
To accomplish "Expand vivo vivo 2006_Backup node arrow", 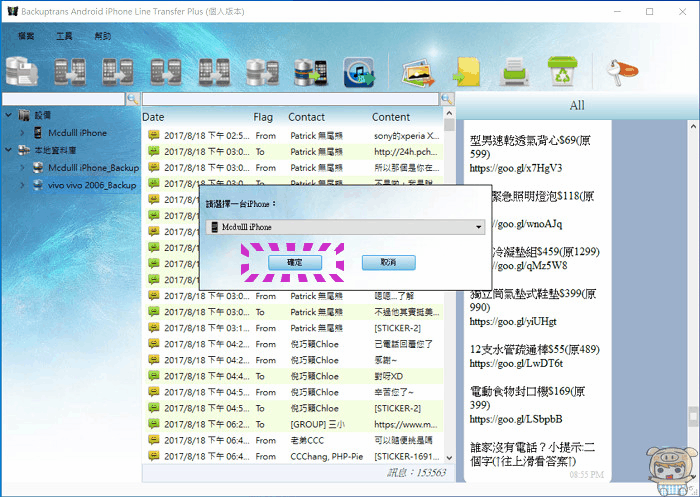I will [x=22, y=185].
